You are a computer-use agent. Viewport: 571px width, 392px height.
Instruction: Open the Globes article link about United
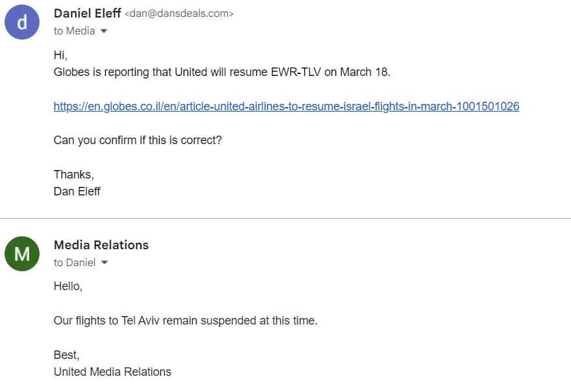point(286,106)
